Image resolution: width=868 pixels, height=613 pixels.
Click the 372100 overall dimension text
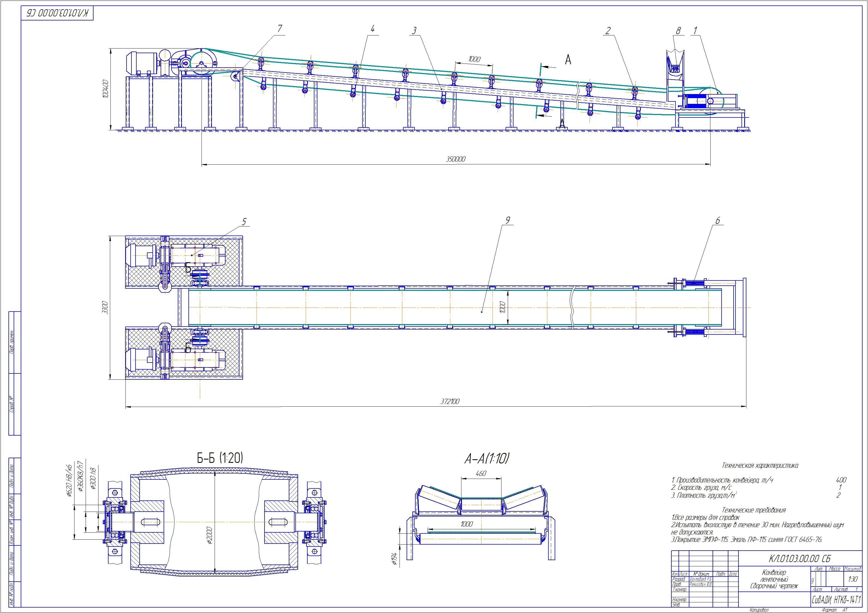450,402
